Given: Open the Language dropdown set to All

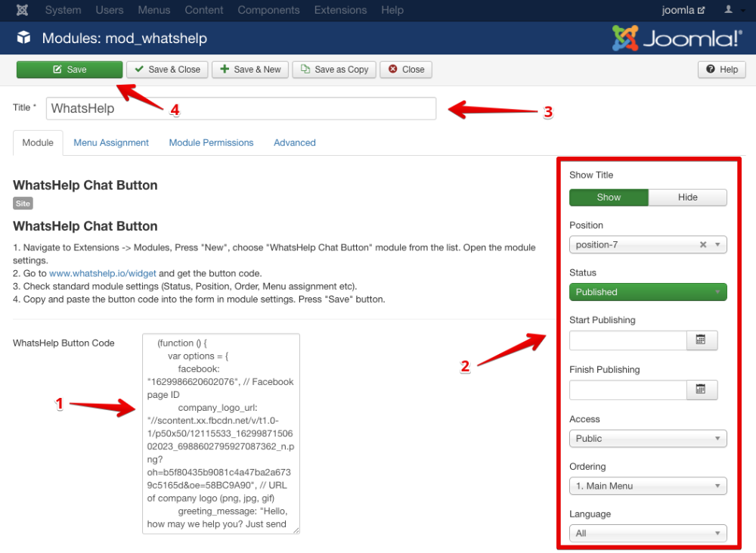Looking at the screenshot, I should pyautogui.click(x=648, y=533).
